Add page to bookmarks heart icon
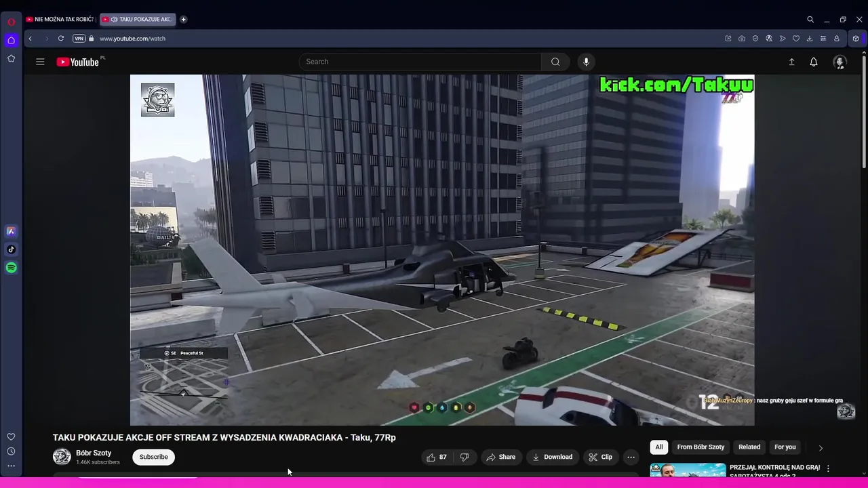Image resolution: width=868 pixels, height=488 pixels. pos(796,39)
